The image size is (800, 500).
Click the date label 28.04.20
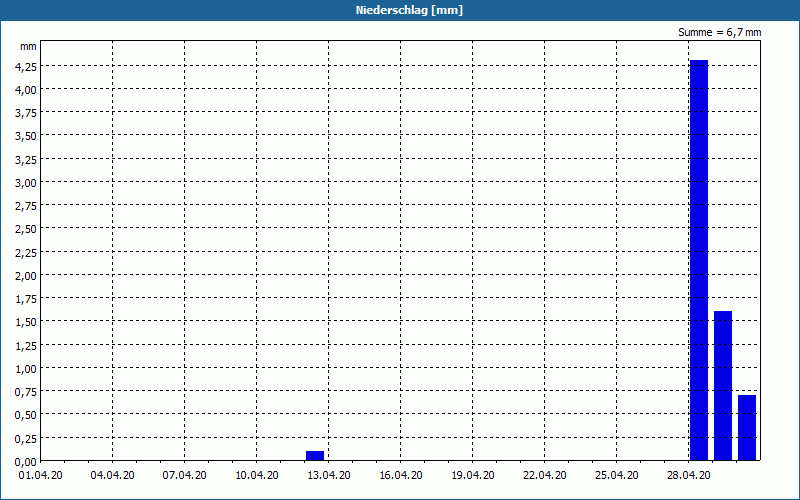point(688,476)
